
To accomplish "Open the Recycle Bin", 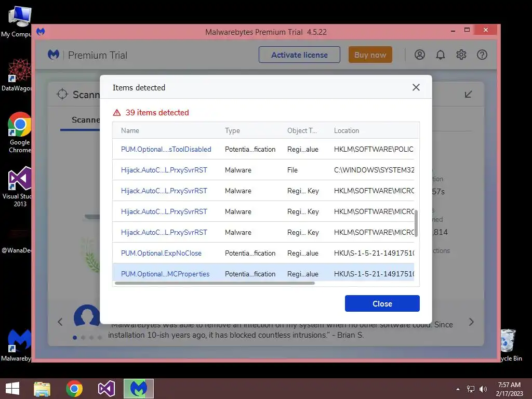I will pyautogui.click(x=510, y=345).
